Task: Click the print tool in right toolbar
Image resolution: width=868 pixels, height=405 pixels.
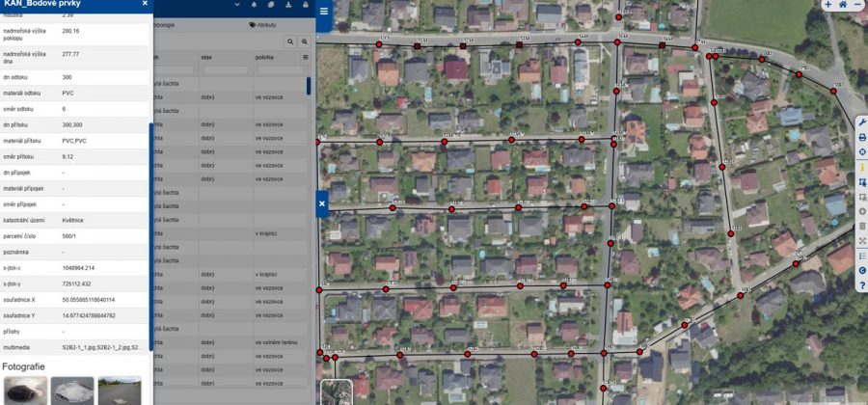Action: pos(861,138)
